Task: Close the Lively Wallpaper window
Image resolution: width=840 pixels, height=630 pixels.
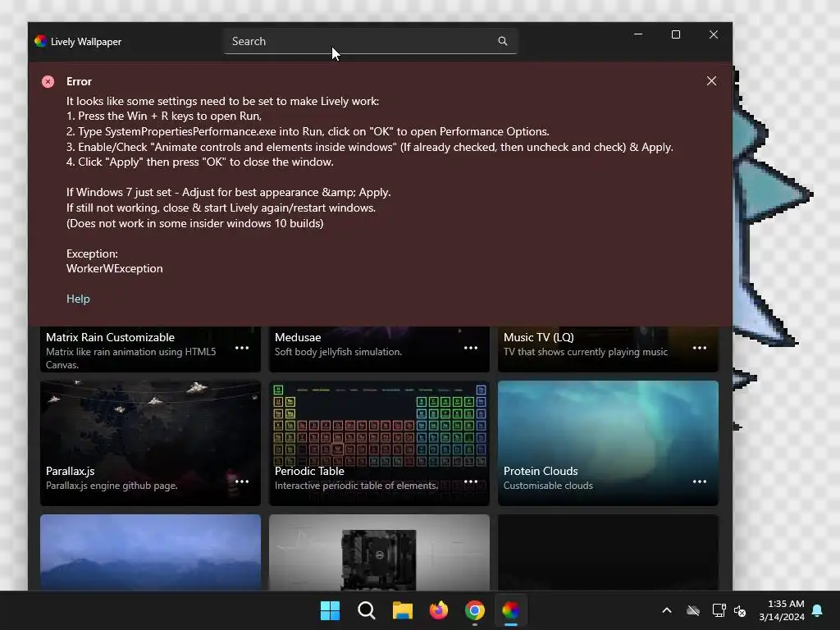Action: (714, 34)
